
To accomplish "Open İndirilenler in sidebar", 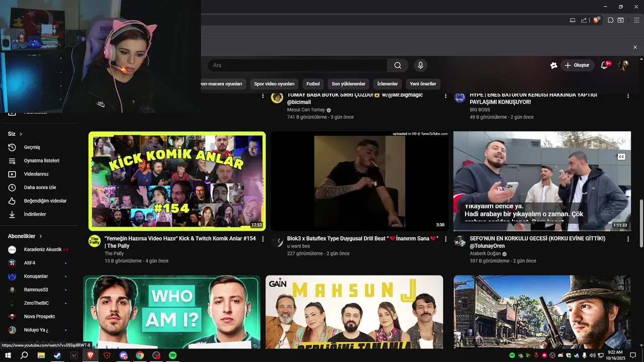I will pos(38,214).
